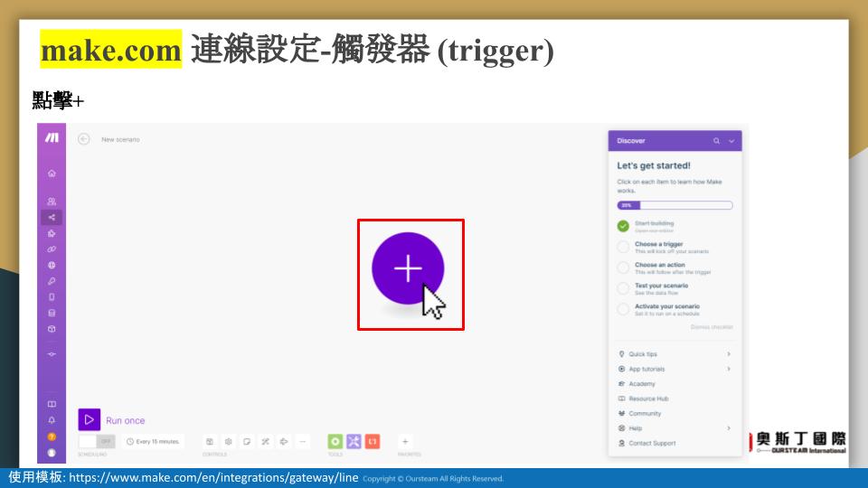
Task: Expand the Help chevron in Discover
Action: pos(729,428)
